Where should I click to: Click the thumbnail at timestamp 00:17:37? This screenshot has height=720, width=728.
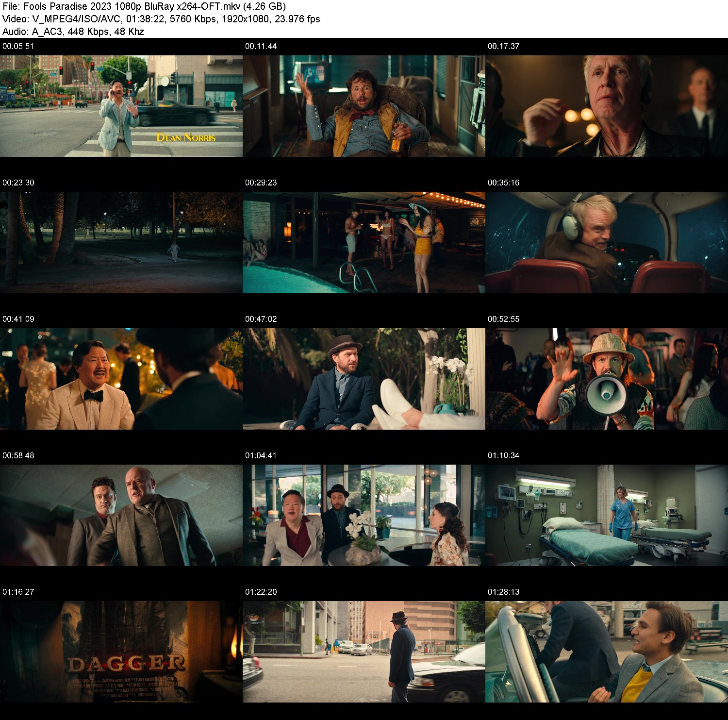click(607, 106)
